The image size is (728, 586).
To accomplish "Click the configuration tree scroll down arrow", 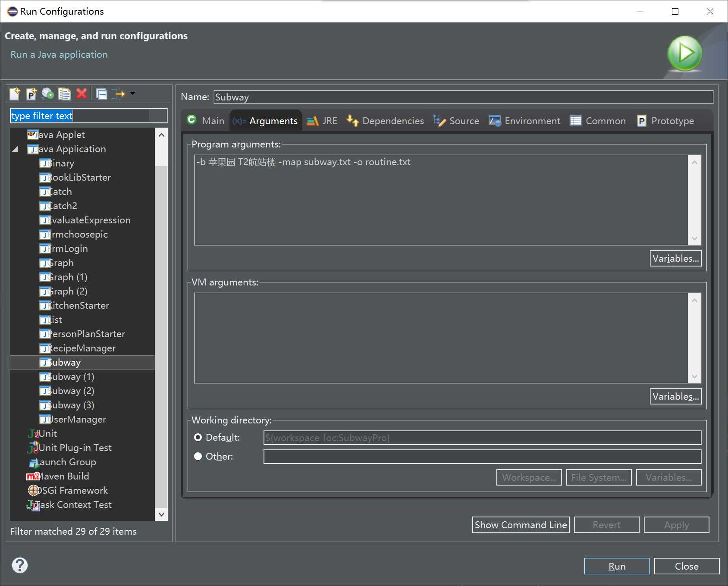I will pyautogui.click(x=161, y=514).
